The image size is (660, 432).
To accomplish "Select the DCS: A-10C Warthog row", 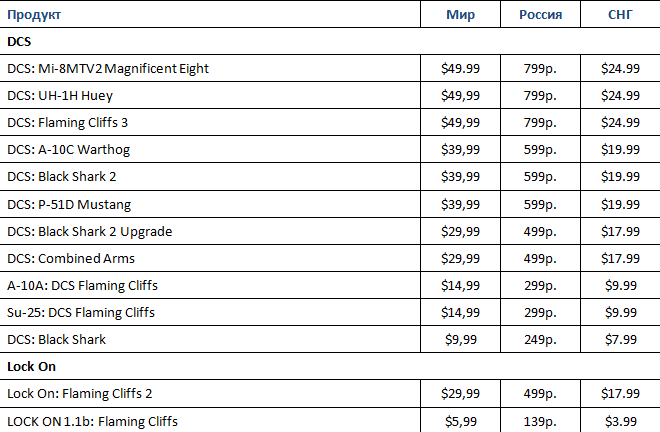I will pyautogui.click(x=330, y=149).
